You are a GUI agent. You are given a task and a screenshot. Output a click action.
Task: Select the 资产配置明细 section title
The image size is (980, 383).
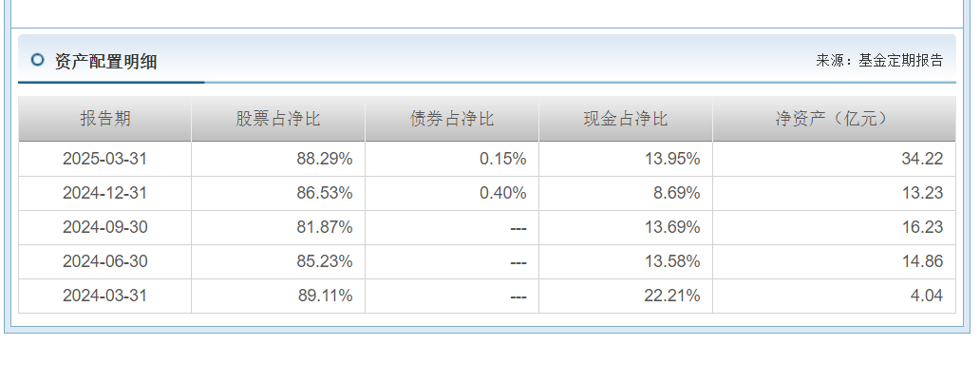click(x=105, y=62)
